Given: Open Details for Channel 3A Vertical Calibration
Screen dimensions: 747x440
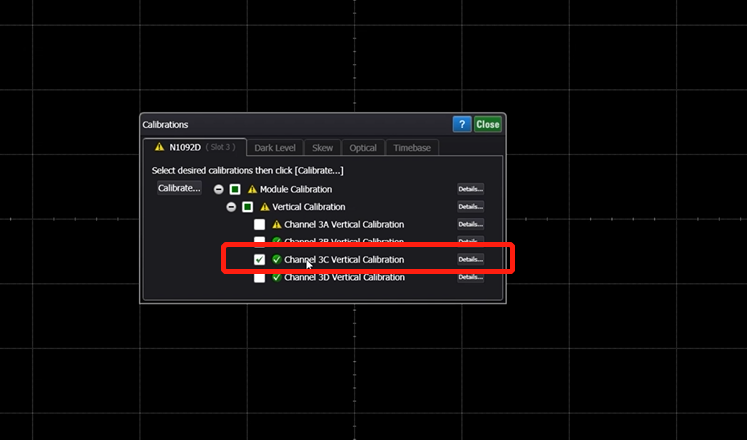Looking at the screenshot, I should 471,224.
